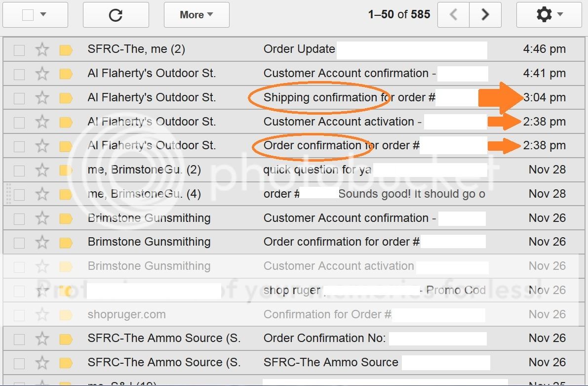Go to the previous page of emails
588x386 pixels.
coord(453,15)
